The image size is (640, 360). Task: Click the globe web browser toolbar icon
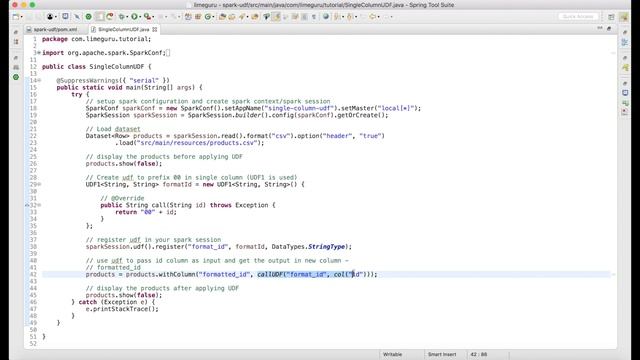(326, 17)
